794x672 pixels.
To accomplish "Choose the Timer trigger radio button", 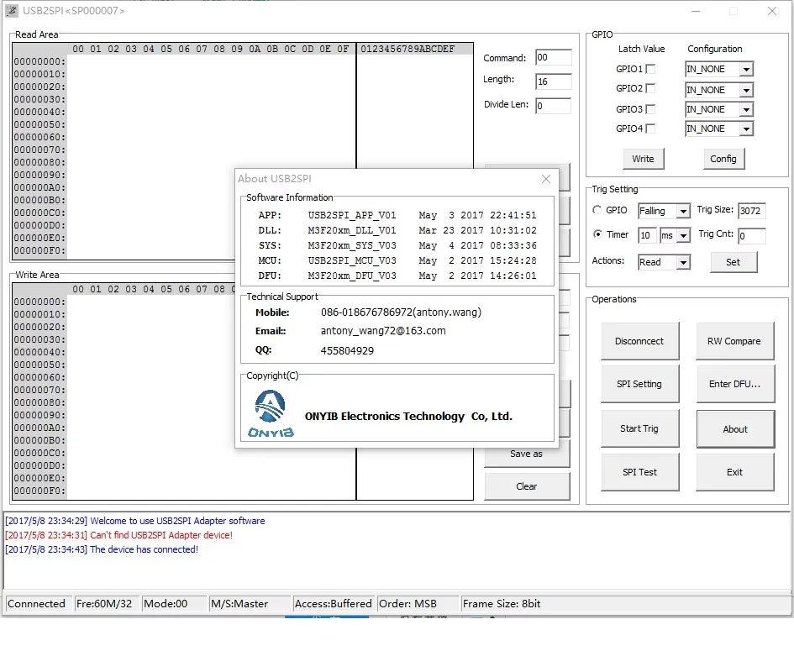I will click(x=597, y=234).
